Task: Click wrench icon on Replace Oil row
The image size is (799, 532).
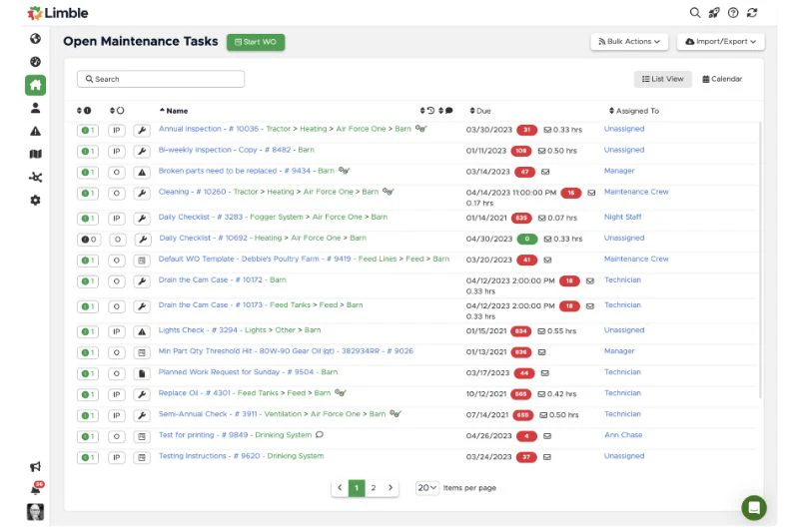Action: [142, 394]
